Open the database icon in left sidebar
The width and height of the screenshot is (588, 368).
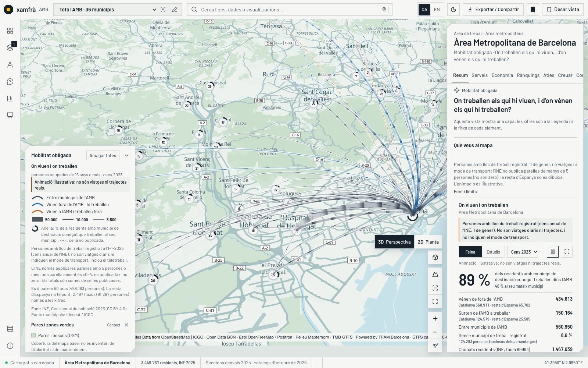[10, 329]
